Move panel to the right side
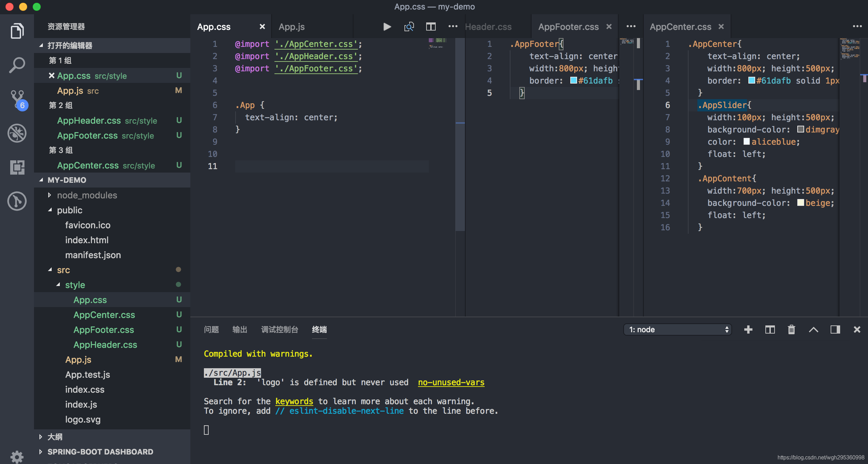This screenshot has height=464, width=868. click(835, 329)
